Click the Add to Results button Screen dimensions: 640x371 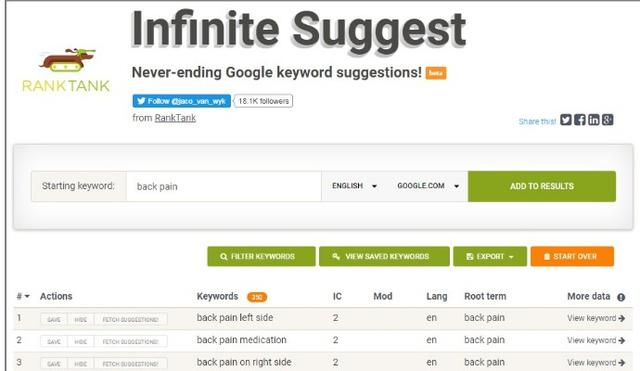click(x=542, y=186)
